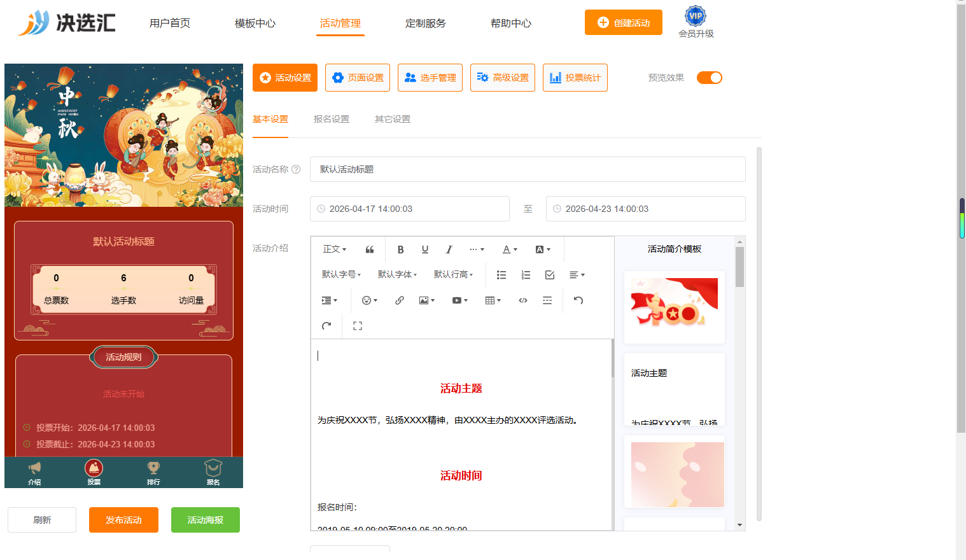Select the 活动主题 text intro template
Image resolution: width=966 pixels, height=560 pixels.
(x=675, y=389)
